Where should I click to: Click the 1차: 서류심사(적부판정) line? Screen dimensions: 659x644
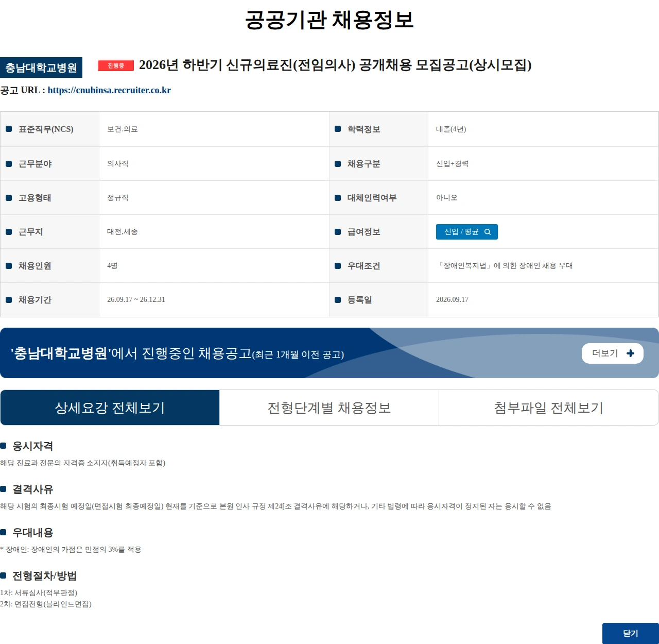(39, 593)
